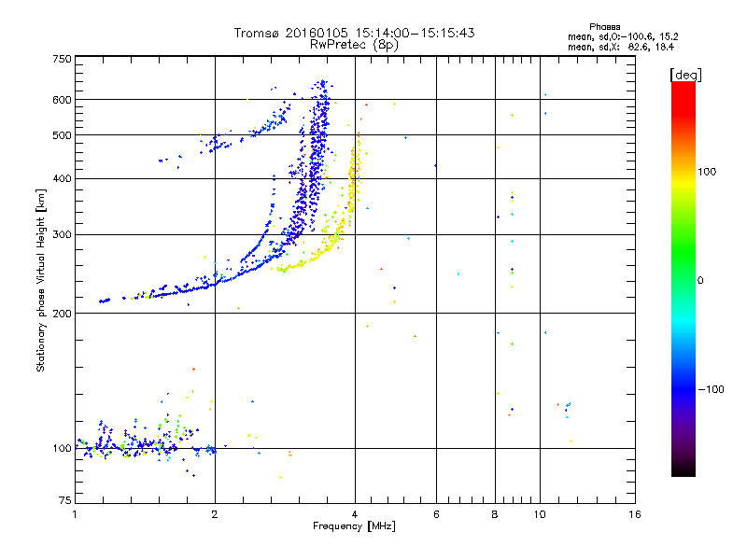
Task: Click the height-axis tick label "300"
Action: click(63, 234)
